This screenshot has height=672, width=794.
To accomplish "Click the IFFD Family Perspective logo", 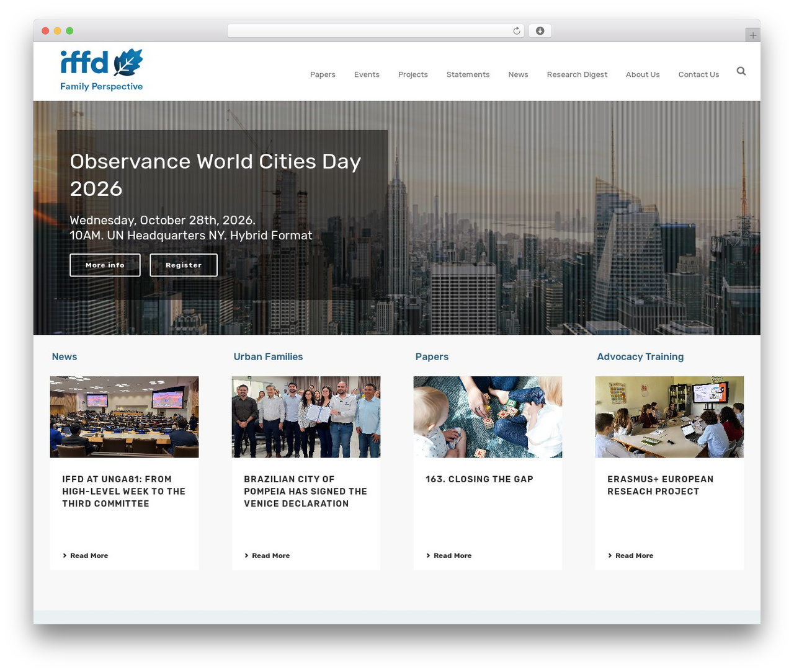I will [102, 70].
